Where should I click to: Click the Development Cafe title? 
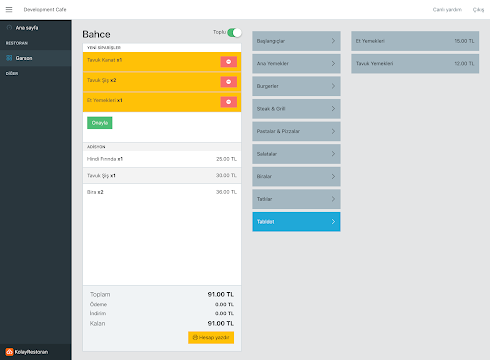click(x=45, y=9)
